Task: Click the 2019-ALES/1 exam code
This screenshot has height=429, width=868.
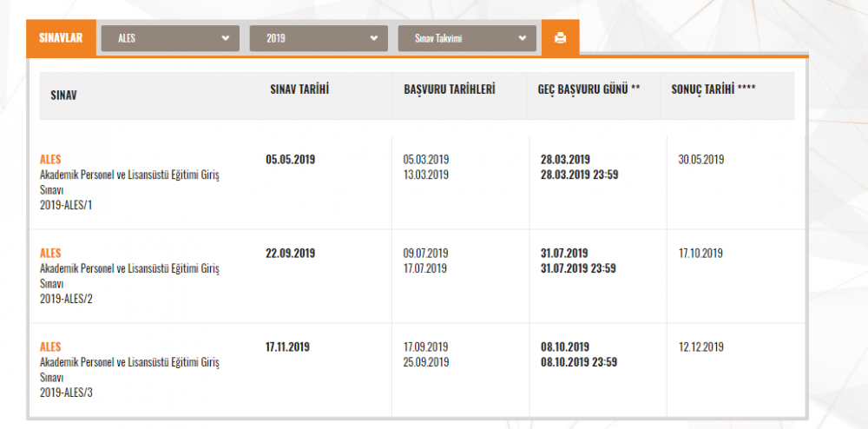Action: (x=65, y=205)
